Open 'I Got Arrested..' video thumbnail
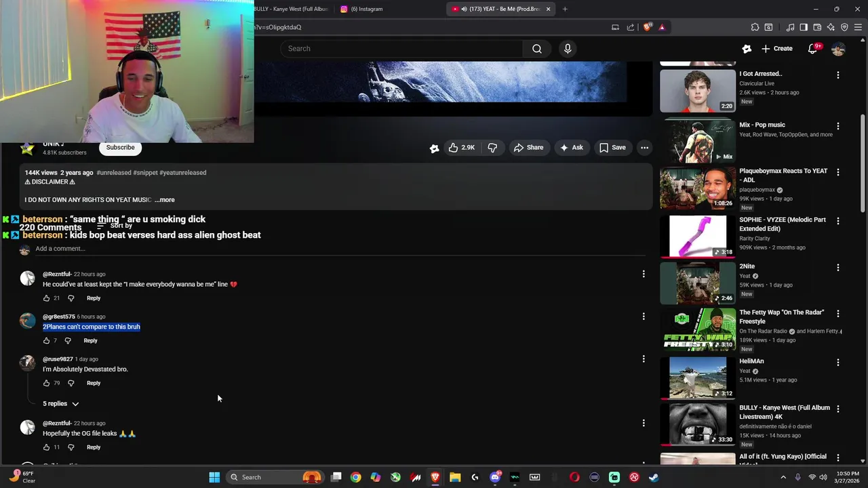868x488 pixels. [x=698, y=91]
